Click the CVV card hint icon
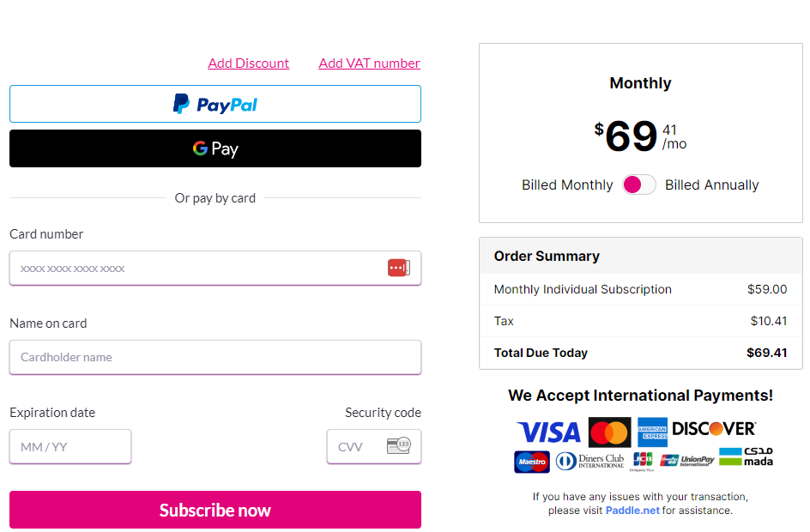The height and width of the screenshot is (532, 810). coord(398,446)
